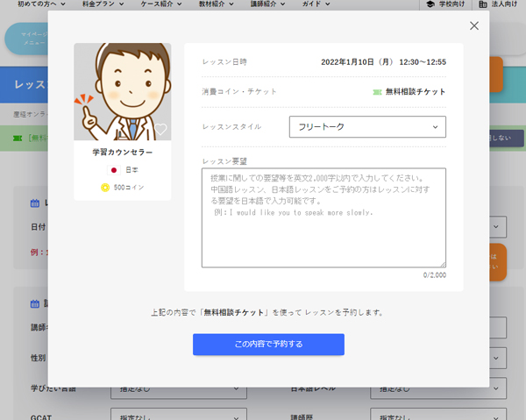Open the ケース紹介 menu
This screenshot has width=526, height=420.
160,4
